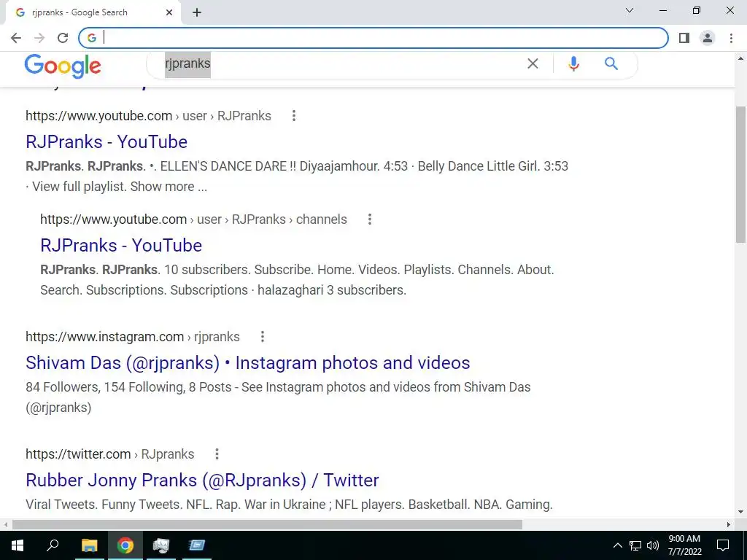Start voice search with microphone
Screen dimensions: 747x560
point(573,63)
